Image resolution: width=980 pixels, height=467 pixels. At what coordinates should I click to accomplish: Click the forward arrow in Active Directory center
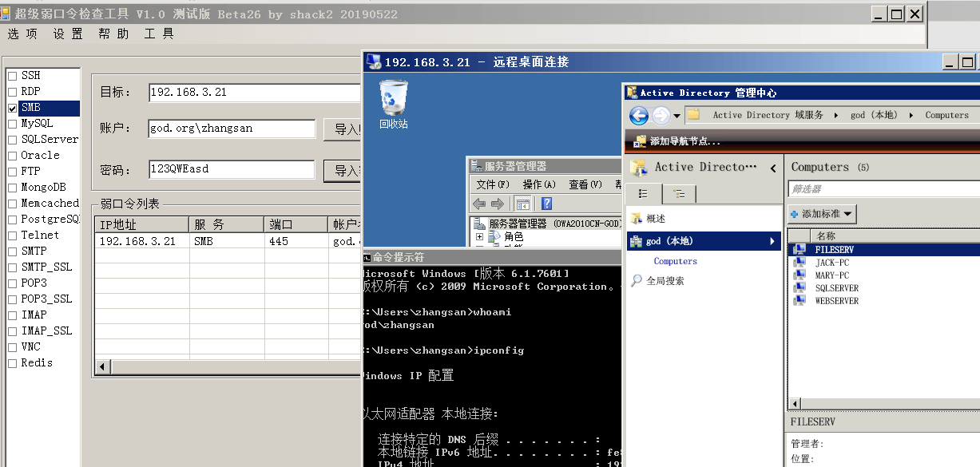[661, 116]
